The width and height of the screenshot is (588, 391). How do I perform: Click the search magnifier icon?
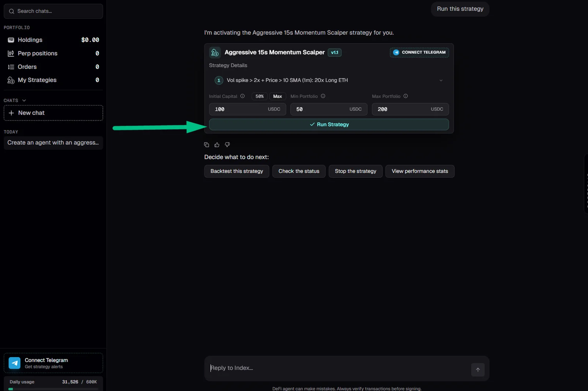tap(11, 11)
